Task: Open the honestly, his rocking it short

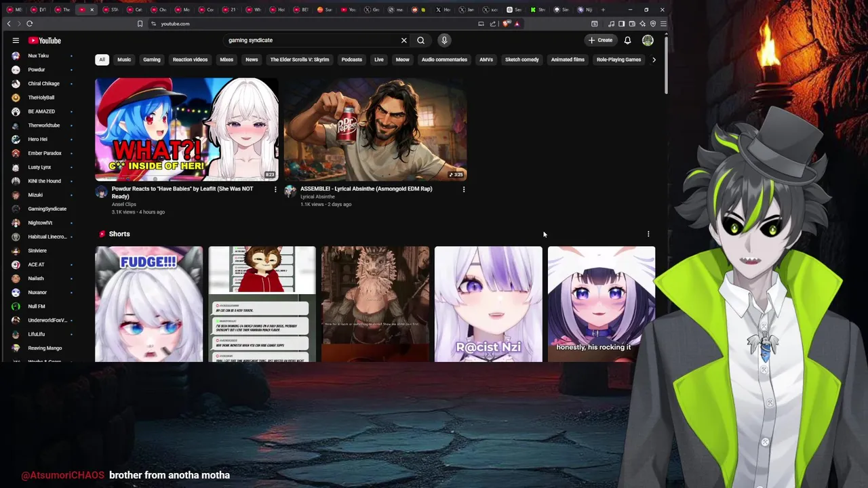Action: pyautogui.click(x=601, y=304)
